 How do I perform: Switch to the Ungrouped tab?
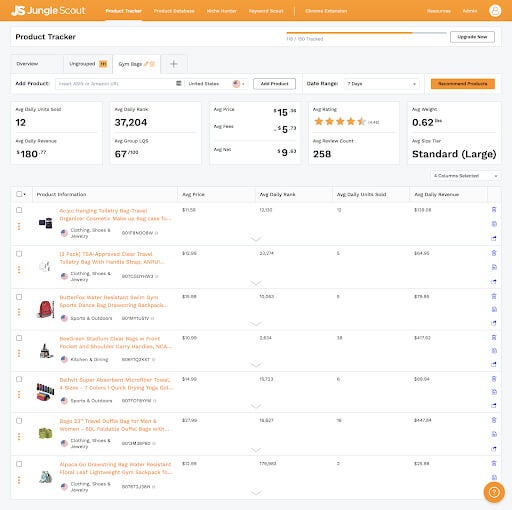click(88, 64)
